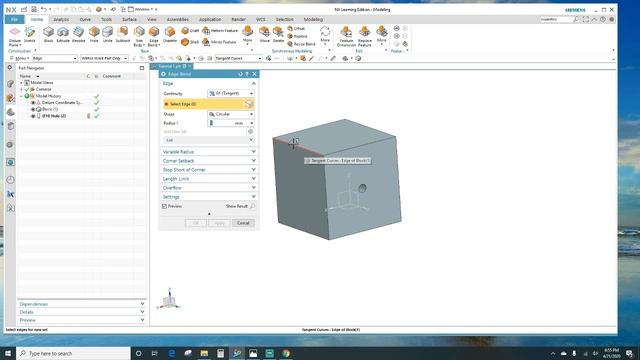Viewport: 640px width, 360px height.
Task: Choose the Hole feature tool
Action: (x=94, y=35)
